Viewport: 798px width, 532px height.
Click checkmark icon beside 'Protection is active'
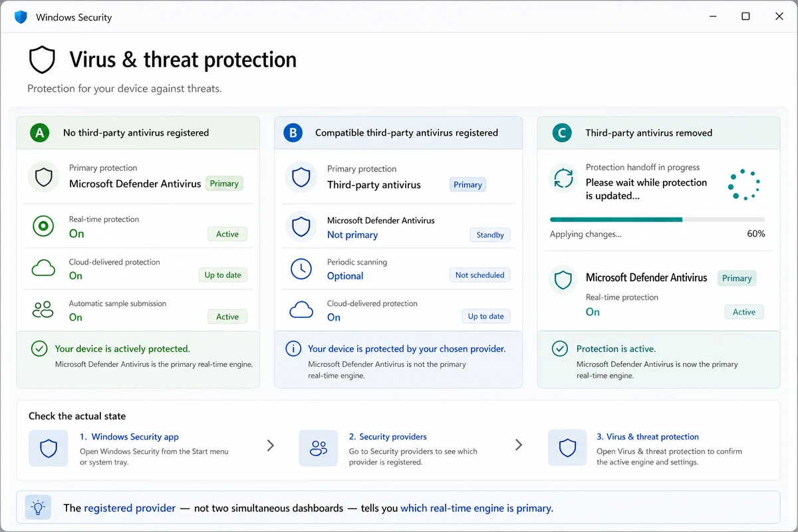pos(561,349)
